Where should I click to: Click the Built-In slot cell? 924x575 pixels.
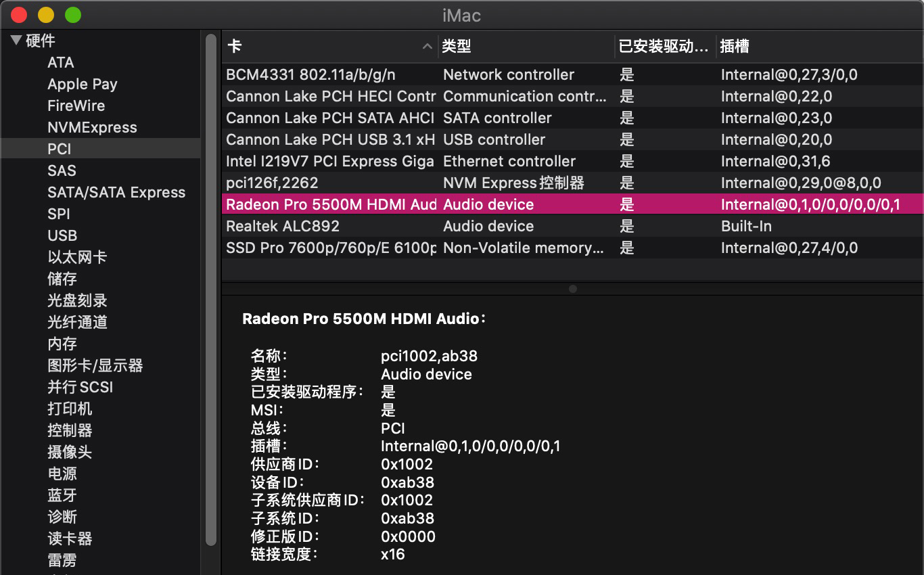click(x=746, y=226)
